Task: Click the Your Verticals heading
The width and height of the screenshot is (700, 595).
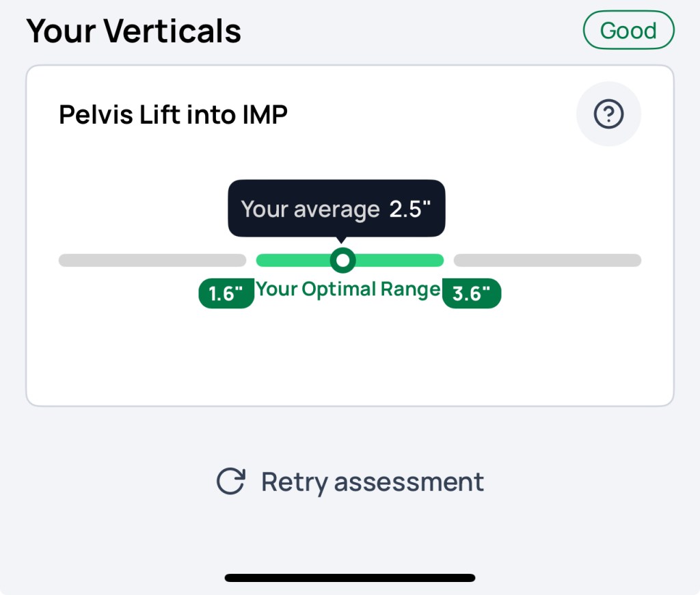Action: pos(134,31)
